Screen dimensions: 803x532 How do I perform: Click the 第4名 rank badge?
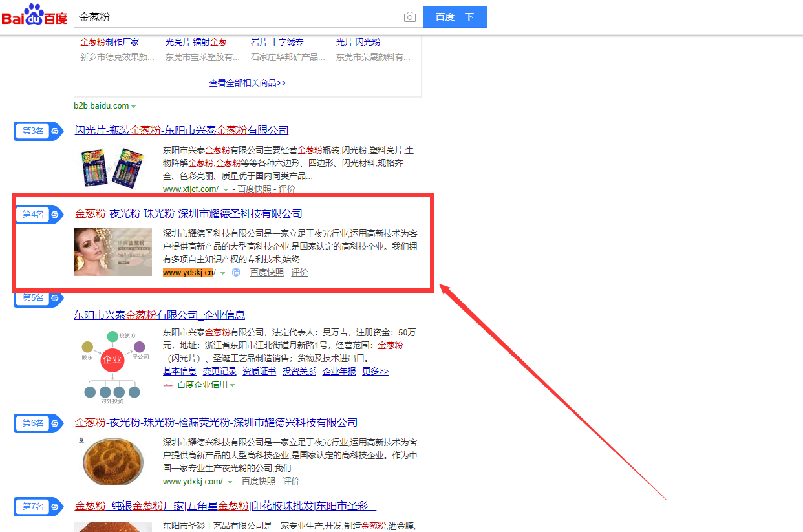pyautogui.click(x=34, y=214)
